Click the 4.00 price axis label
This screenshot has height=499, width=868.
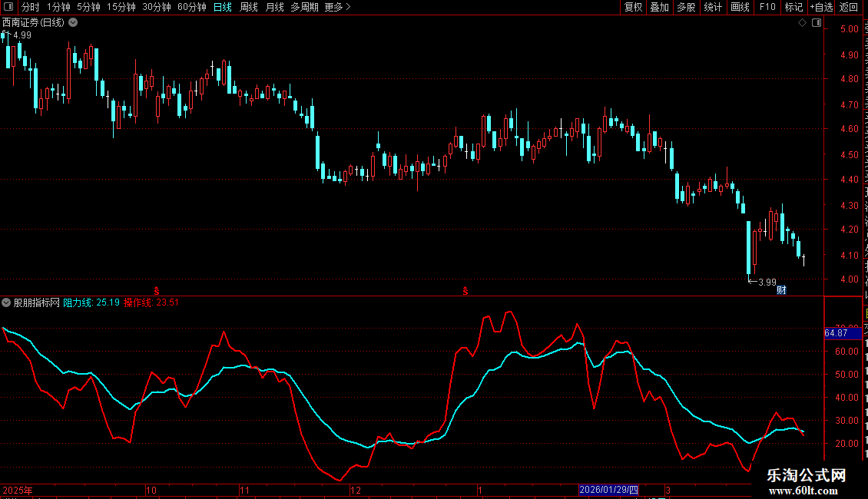point(849,279)
